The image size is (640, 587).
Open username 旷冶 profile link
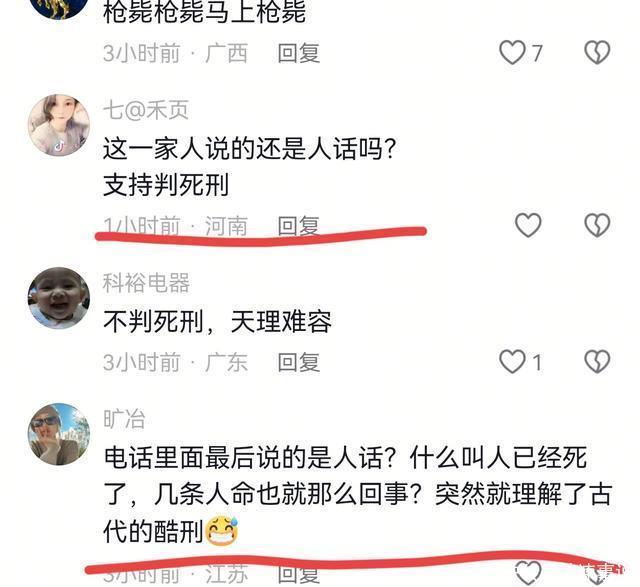pos(124,419)
